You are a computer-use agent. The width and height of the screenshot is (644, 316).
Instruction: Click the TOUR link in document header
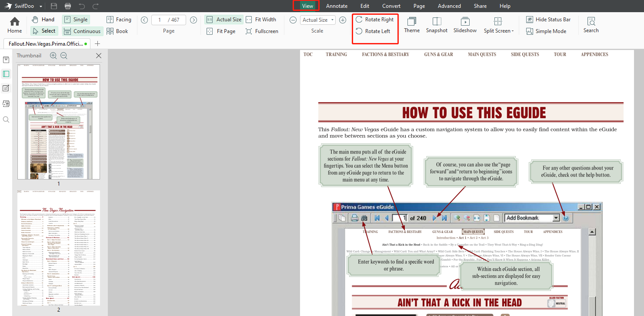tap(560, 55)
